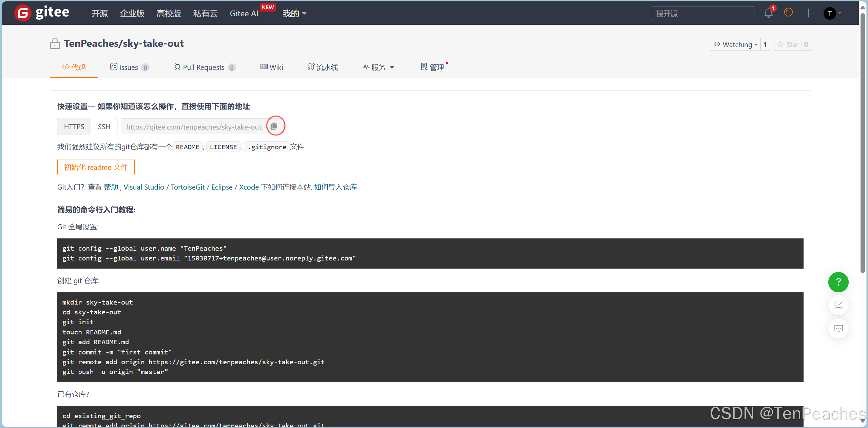Open the TortoiseGit help link
Viewport: 868px width, 428px height.
tap(188, 187)
